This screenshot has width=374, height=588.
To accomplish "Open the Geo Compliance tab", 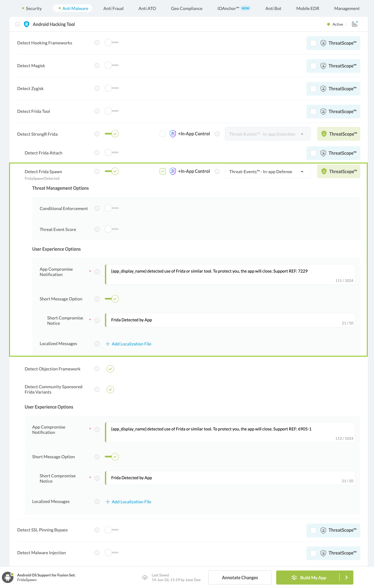I will [x=187, y=8].
